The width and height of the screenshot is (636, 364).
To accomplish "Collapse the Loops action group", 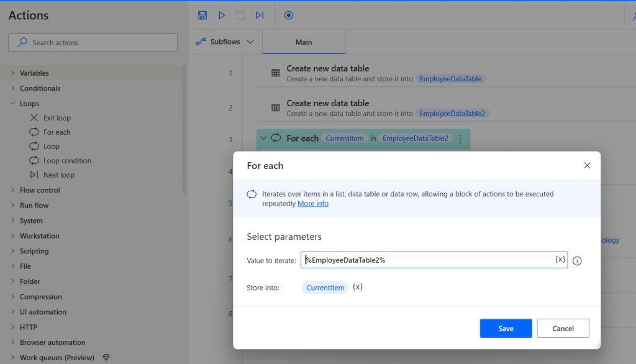I will click(x=13, y=104).
